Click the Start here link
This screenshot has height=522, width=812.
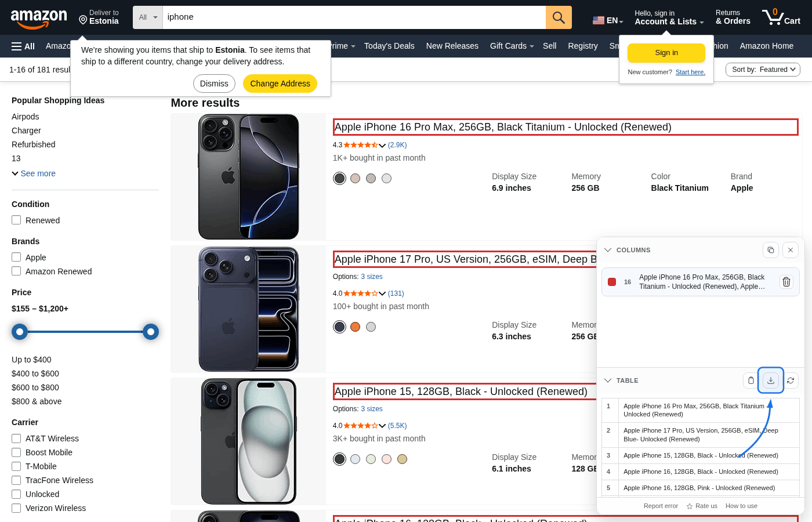(690, 72)
